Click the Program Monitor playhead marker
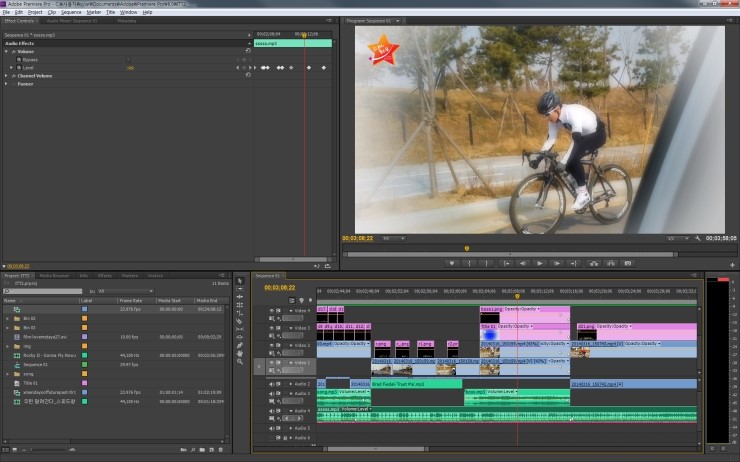Screen dimensions: 740x462 (x=467, y=248)
